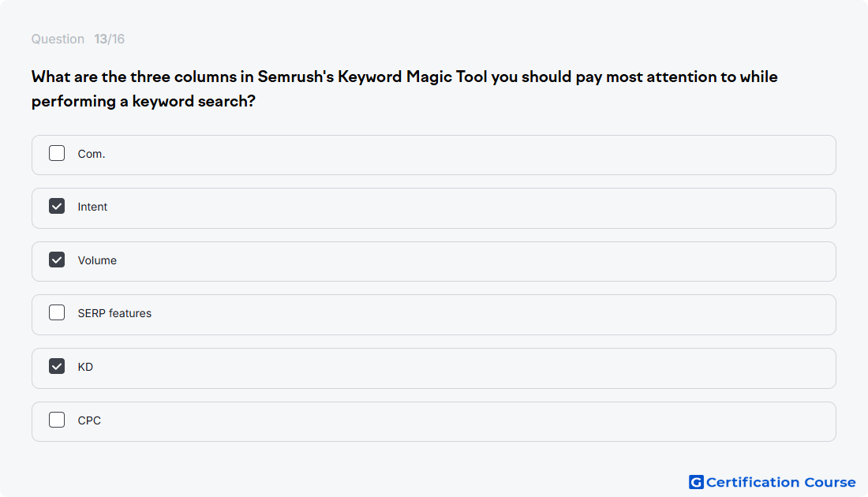Click the 13/16 question counter
Viewport: 868px width, 497px height.
(109, 39)
